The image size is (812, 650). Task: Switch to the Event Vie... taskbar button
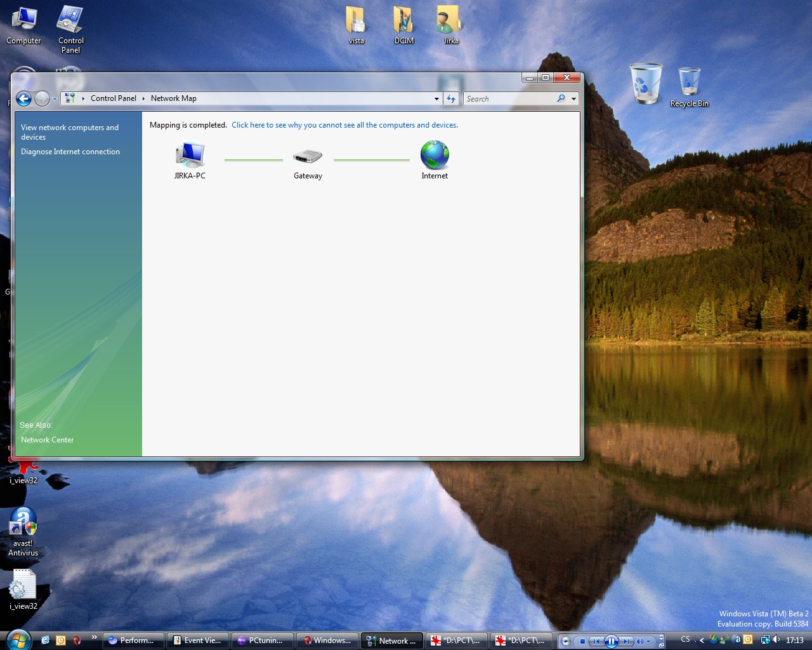[x=197, y=640]
